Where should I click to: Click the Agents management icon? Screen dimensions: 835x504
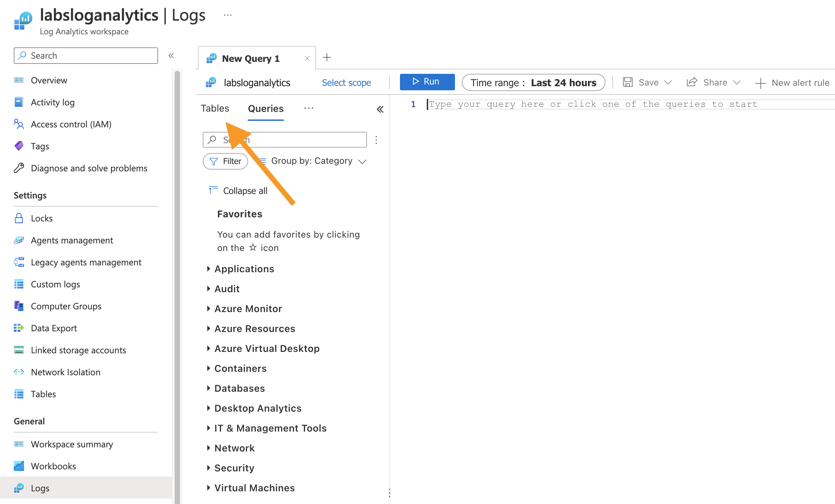(19, 240)
